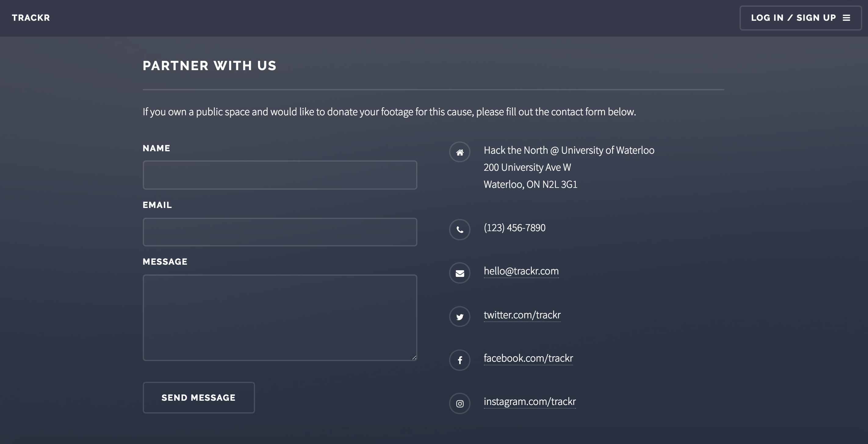Image resolution: width=868 pixels, height=444 pixels.
Task: Click the Twitter bird icon
Action: [459, 317]
